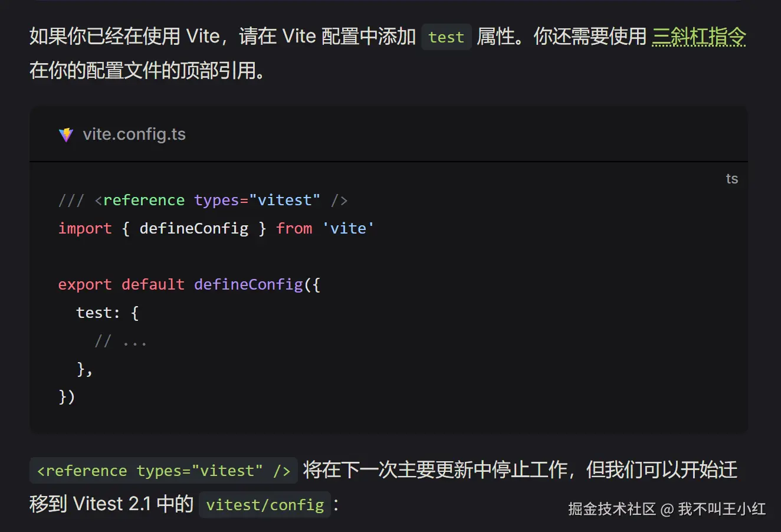The image size is (781, 532).
Task: Click the text 移到 Vitest 2.1 中的
Action: (111, 504)
